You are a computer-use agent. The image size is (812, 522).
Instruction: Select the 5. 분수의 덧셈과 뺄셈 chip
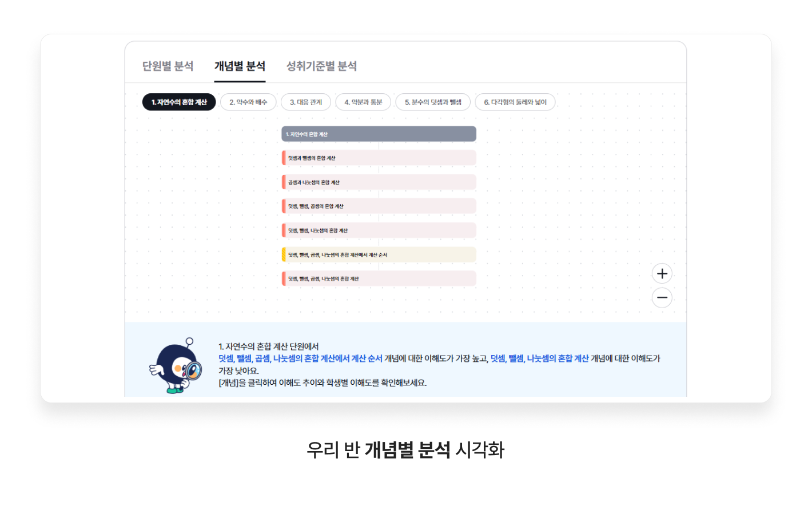point(433,102)
